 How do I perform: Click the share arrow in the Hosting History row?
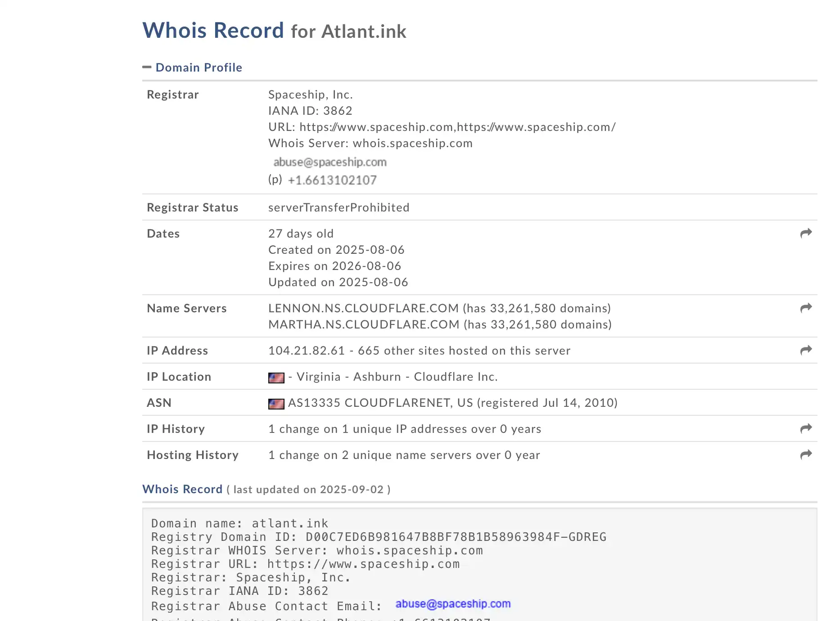point(806,454)
